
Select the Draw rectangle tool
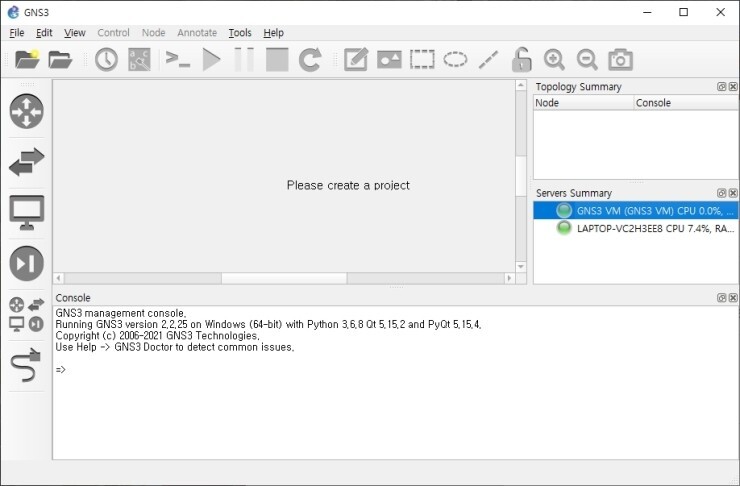[422, 60]
